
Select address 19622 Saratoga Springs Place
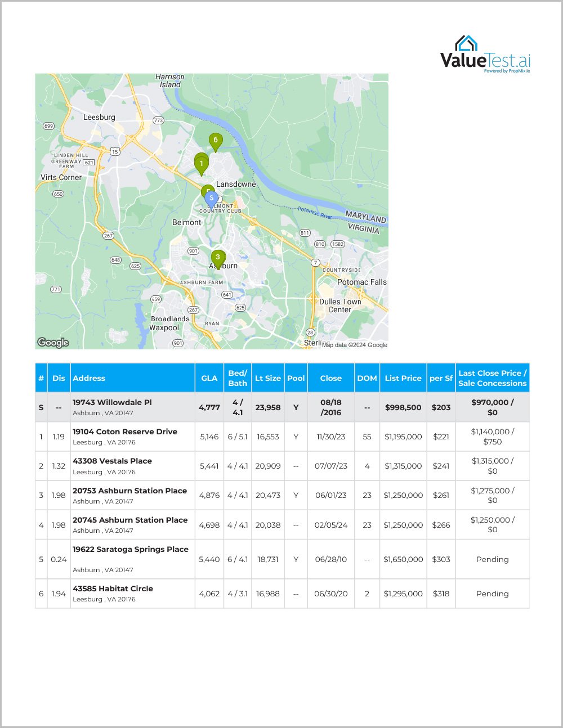tap(131, 549)
